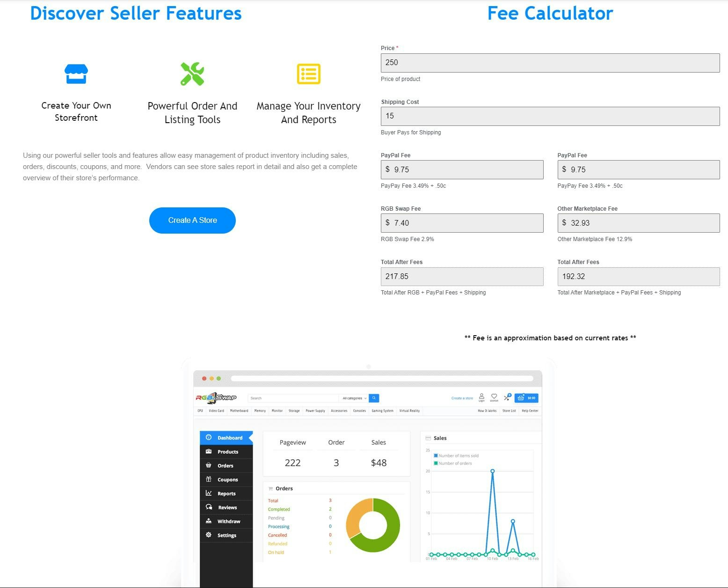Viewport: 728px width, 588px height.
Task: Click the Orders basket icon in the sidebar
Action: pyautogui.click(x=209, y=465)
